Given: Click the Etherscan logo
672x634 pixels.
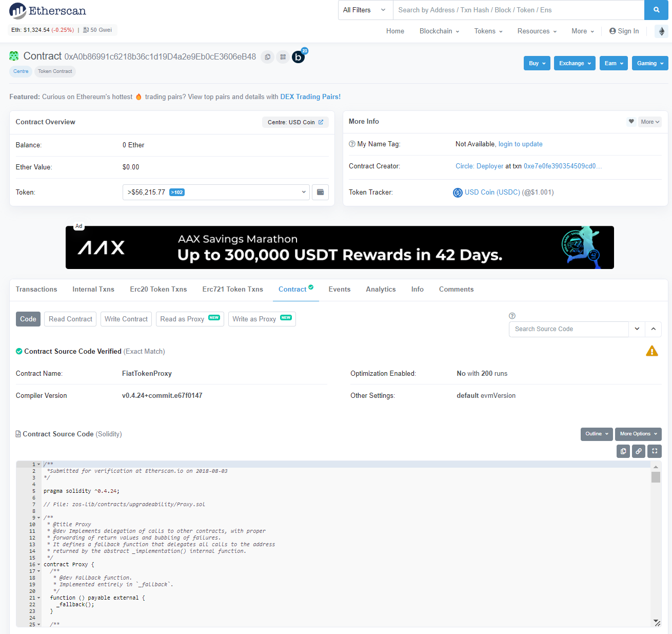Looking at the screenshot, I should pyautogui.click(x=48, y=11).
